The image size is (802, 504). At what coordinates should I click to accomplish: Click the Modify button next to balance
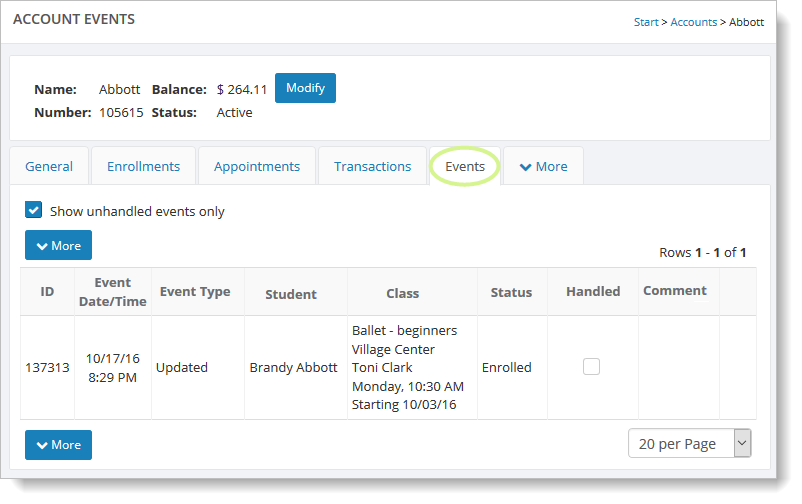pos(305,88)
